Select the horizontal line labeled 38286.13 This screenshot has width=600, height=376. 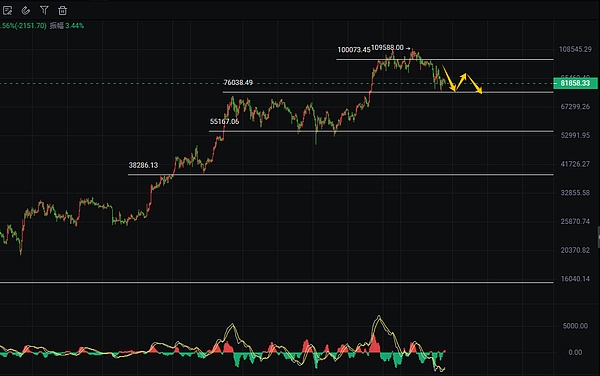click(341, 174)
